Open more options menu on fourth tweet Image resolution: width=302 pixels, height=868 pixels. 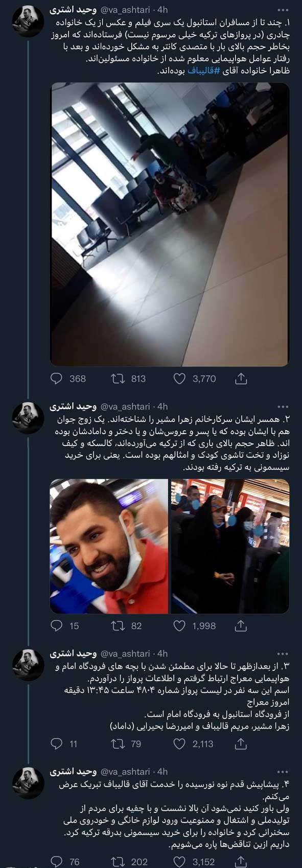pos(282,771)
